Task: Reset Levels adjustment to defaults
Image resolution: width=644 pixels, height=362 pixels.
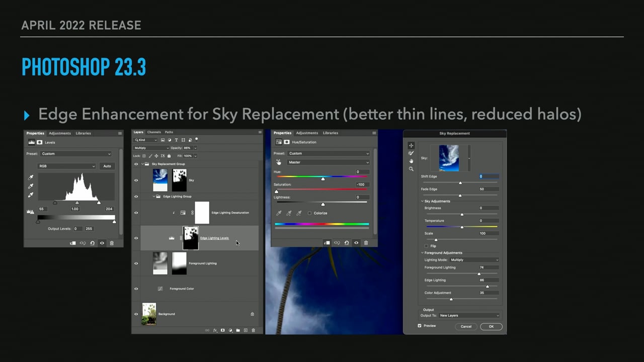Action: [x=92, y=243]
